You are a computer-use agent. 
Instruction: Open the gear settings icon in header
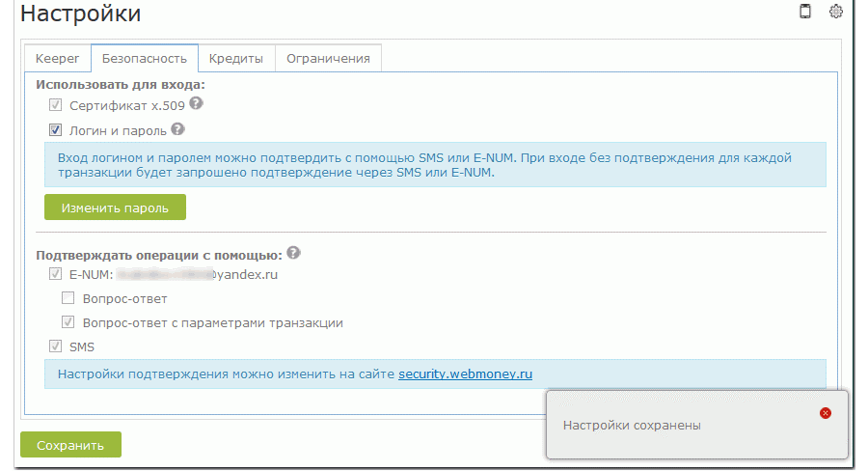click(x=836, y=12)
